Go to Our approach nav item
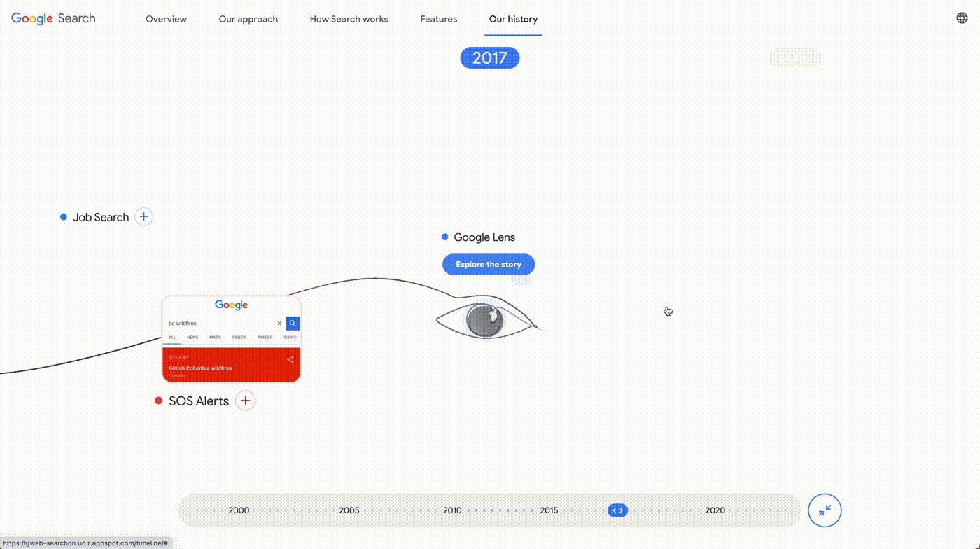Screen dimensions: 980x549 point(248,19)
